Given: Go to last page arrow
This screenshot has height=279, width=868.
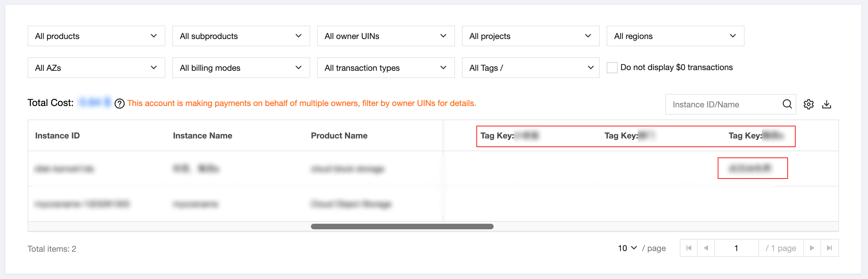Looking at the screenshot, I should point(830,248).
